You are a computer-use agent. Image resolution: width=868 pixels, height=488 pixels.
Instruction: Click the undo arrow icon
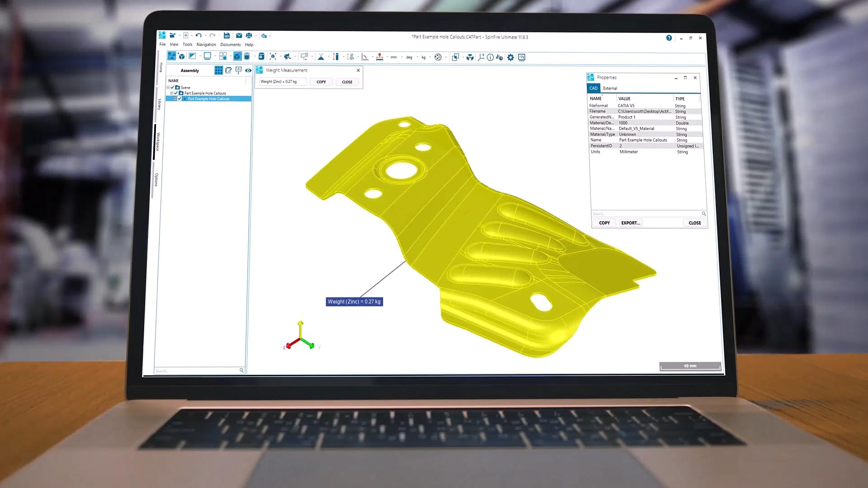(x=198, y=36)
